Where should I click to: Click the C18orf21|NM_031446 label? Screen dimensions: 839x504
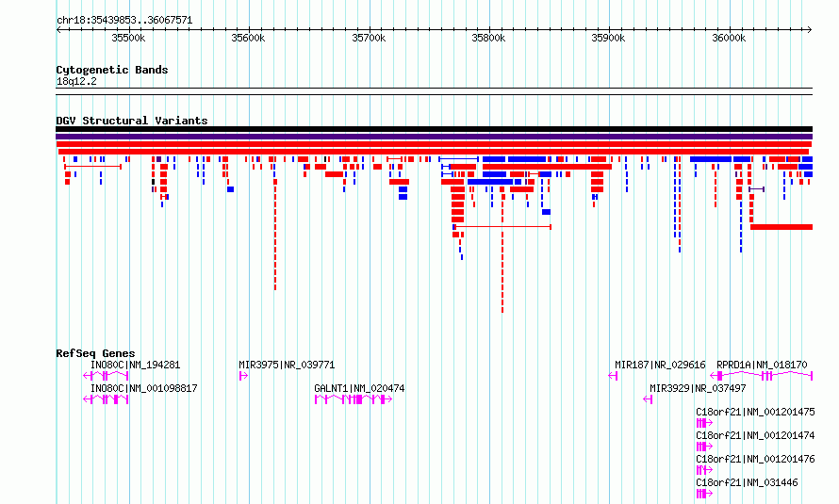(x=747, y=482)
